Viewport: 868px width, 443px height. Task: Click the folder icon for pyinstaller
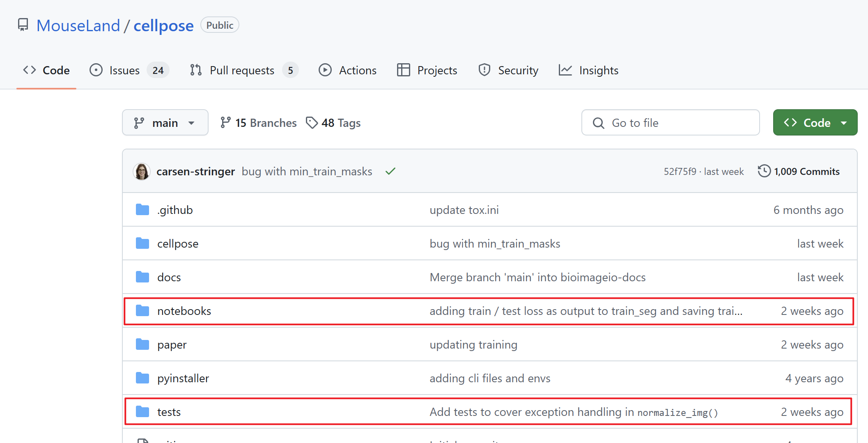[142, 378]
